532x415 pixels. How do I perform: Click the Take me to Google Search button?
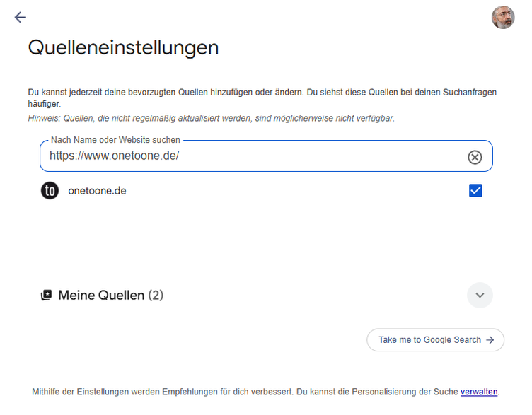pos(435,340)
